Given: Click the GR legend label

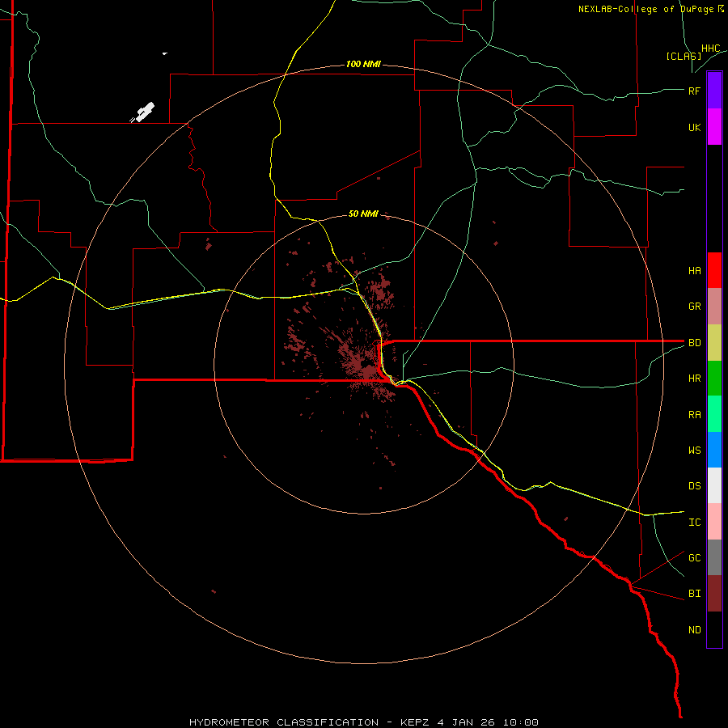Looking at the screenshot, I should coord(694,307).
